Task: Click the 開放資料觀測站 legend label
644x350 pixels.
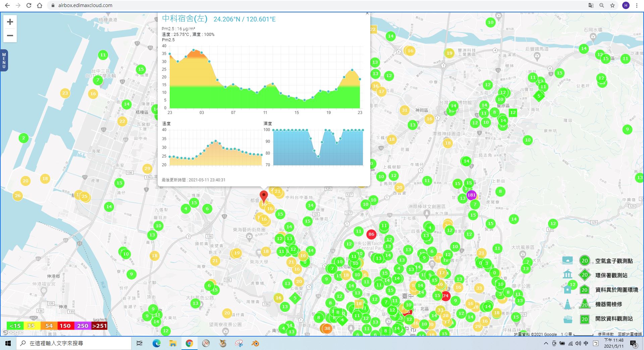Action: 614,318
